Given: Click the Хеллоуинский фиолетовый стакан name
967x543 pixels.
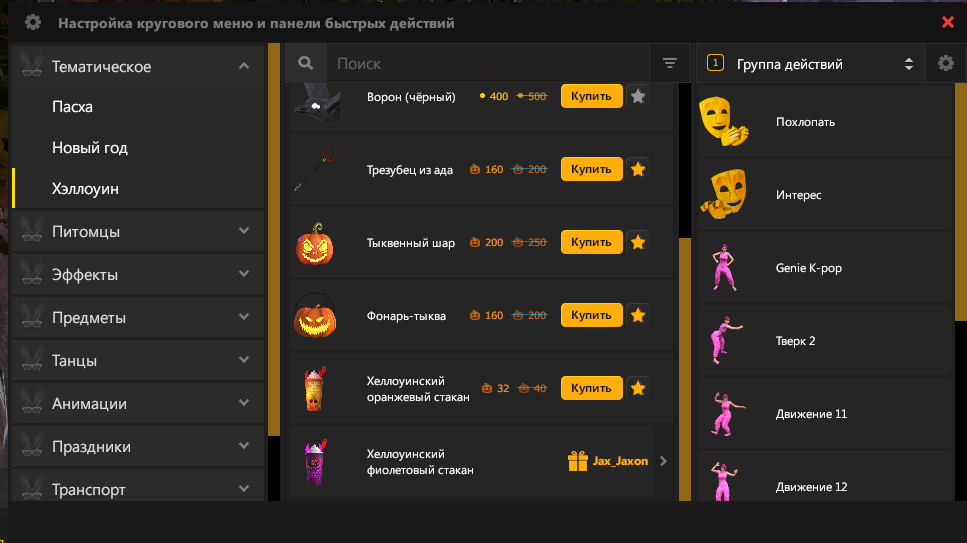Looking at the screenshot, I should tap(420, 462).
